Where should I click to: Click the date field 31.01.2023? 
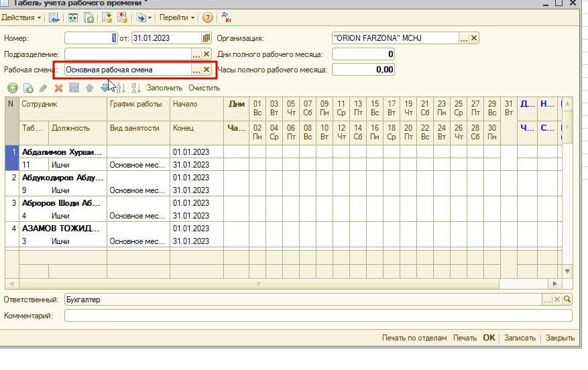tap(166, 38)
